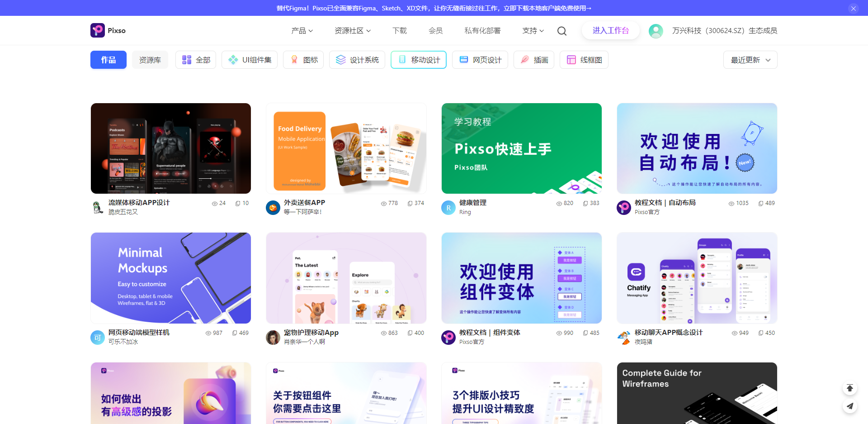Click the views eye icon for 外卖送餐APP
868x424 pixels.
(x=383, y=204)
